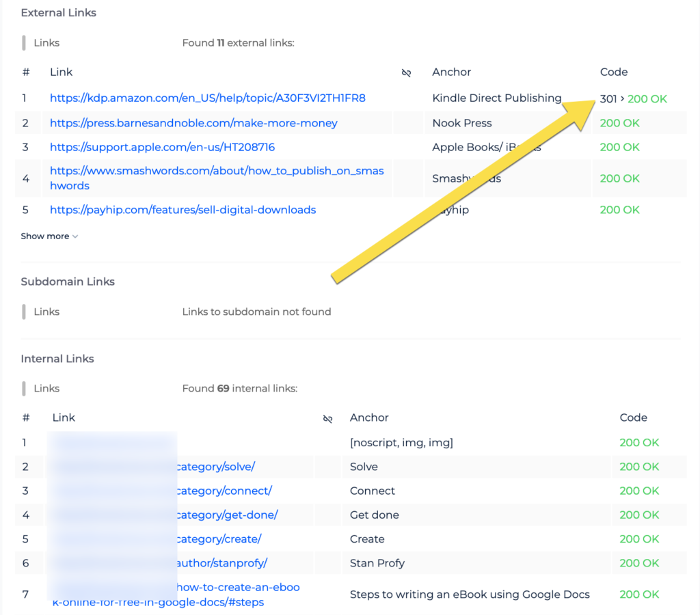This screenshot has height=615, width=700.
Task: Click the Code column header in Internal Links
Action: (x=632, y=418)
